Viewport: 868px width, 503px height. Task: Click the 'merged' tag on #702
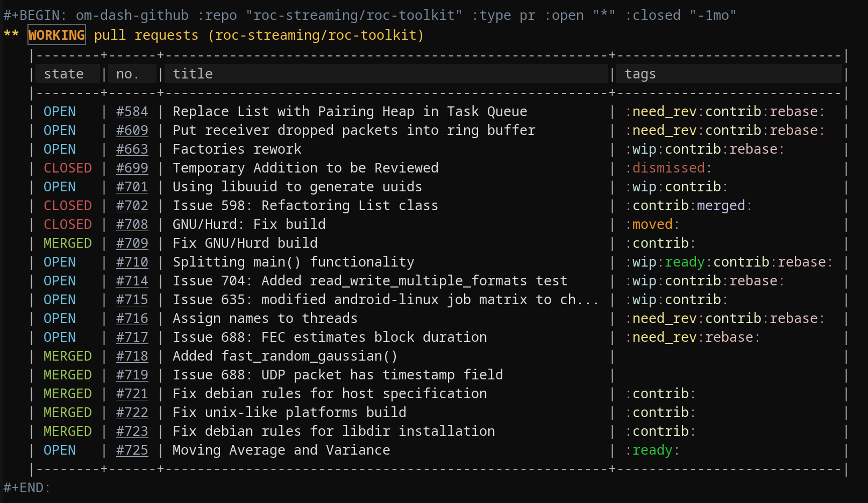(721, 206)
